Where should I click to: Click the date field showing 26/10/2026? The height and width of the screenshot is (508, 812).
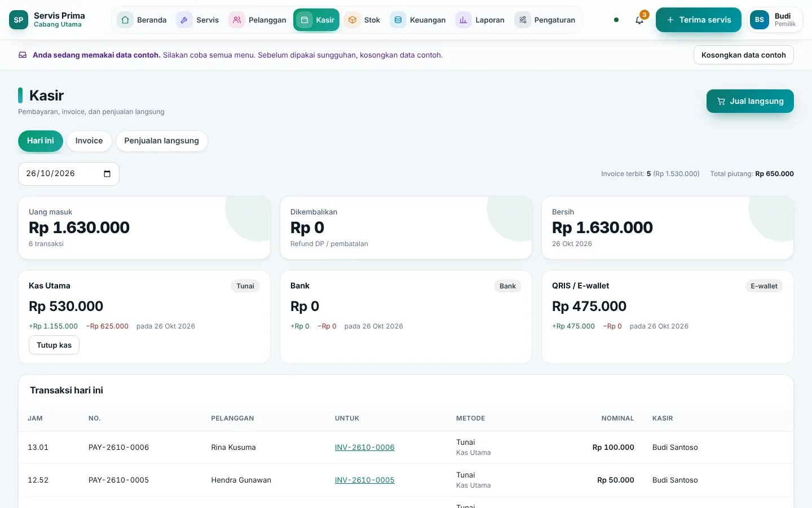coord(69,174)
